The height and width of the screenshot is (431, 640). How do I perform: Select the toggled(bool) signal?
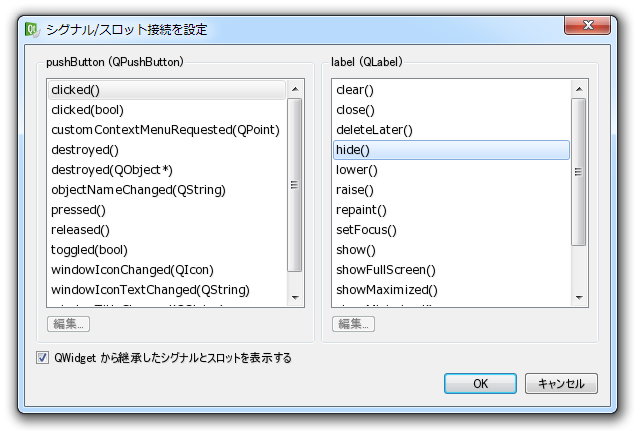pyautogui.click(x=167, y=250)
